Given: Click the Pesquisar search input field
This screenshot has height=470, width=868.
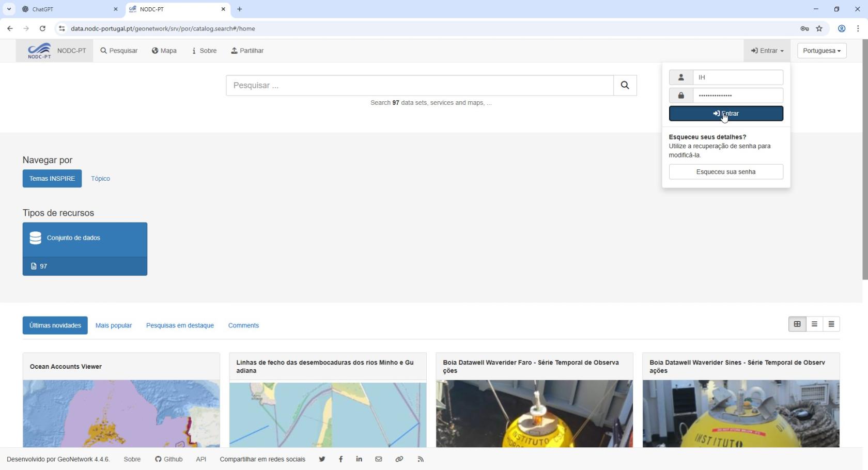Looking at the screenshot, I should click(x=419, y=85).
